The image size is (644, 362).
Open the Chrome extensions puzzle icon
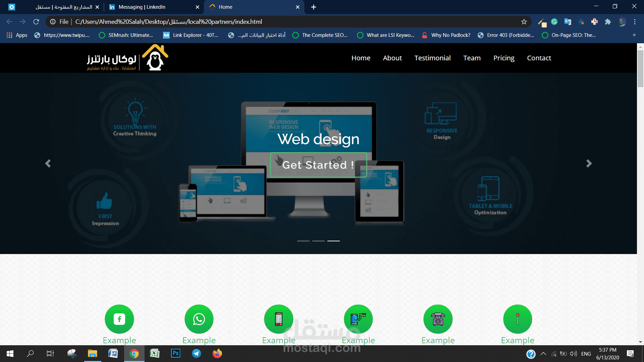click(x=608, y=22)
